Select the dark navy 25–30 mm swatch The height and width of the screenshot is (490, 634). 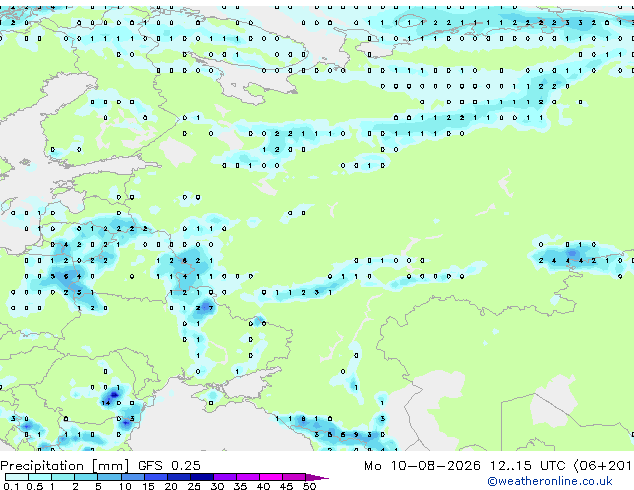pyautogui.click(x=201, y=477)
